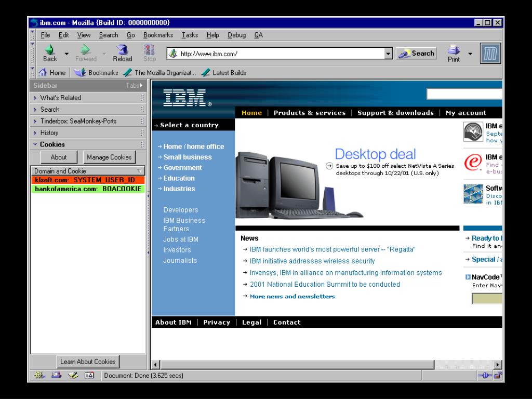Click the Forward navigation button
The width and height of the screenshot is (532, 399).
(86, 54)
